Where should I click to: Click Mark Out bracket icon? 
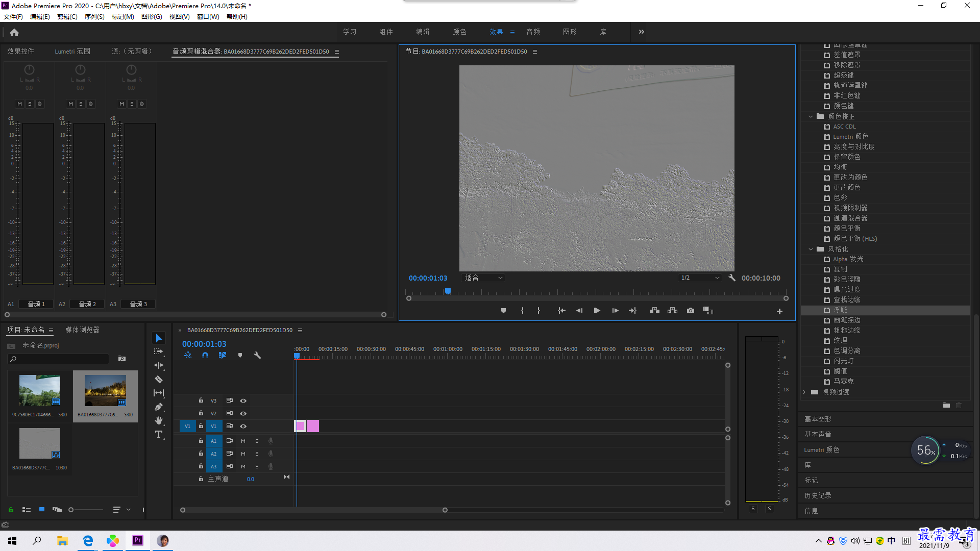tap(538, 311)
